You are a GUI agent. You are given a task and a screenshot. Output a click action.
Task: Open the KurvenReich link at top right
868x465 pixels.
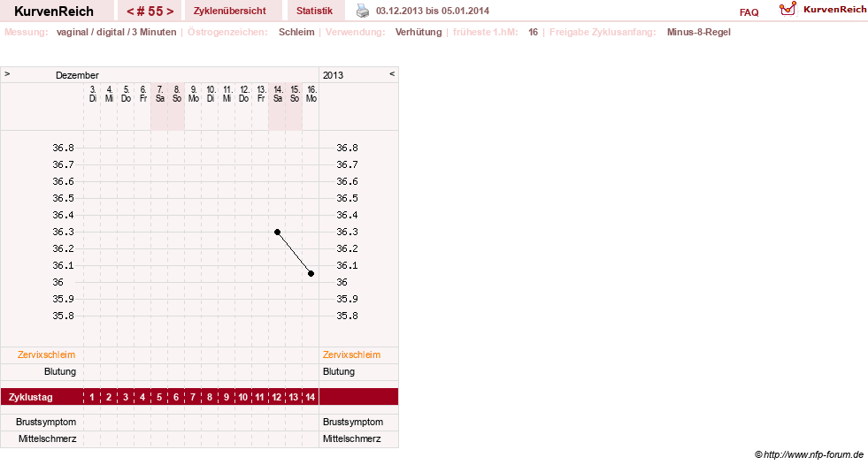[x=834, y=10]
